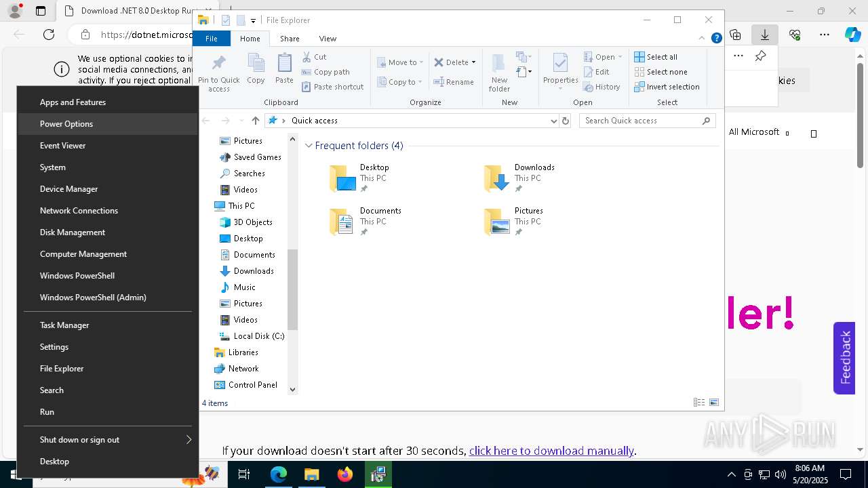This screenshot has width=868, height=488.
Task: Choose Event Viewer in menu
Action: click(x=108, y=146)
